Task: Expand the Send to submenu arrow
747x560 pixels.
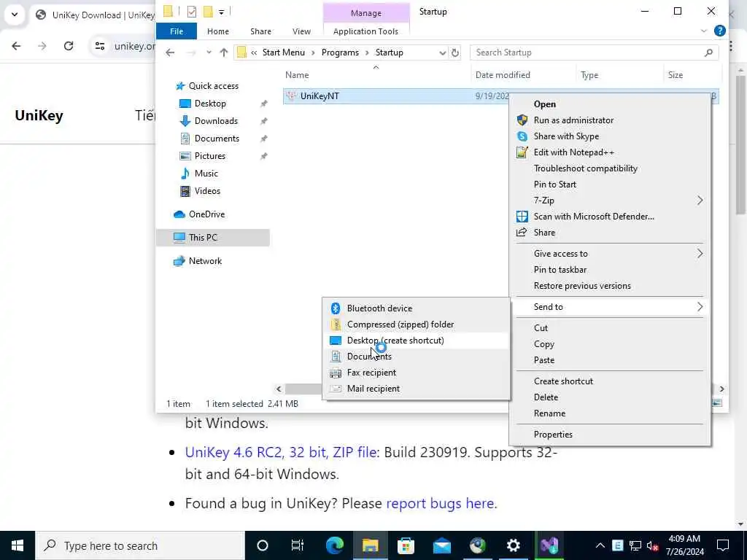Action: click(x=700, y=307)
